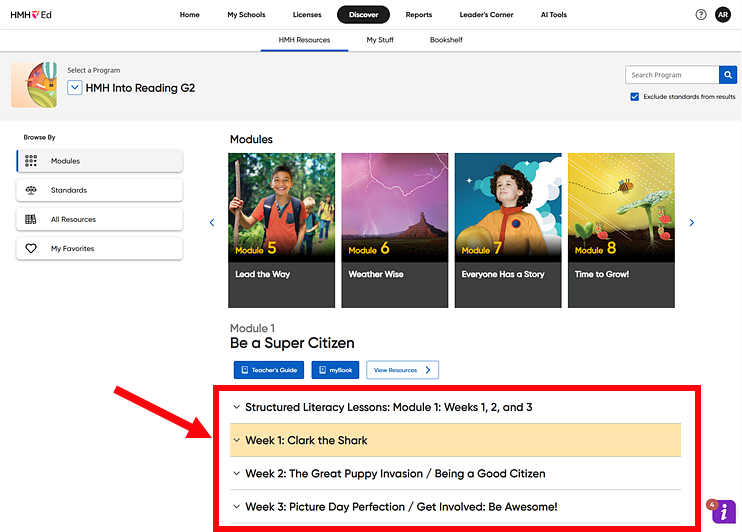The height and width of the screenshot is (532, 742).
Task: Open the AR user profile avatar
Action: coord(723,15)
